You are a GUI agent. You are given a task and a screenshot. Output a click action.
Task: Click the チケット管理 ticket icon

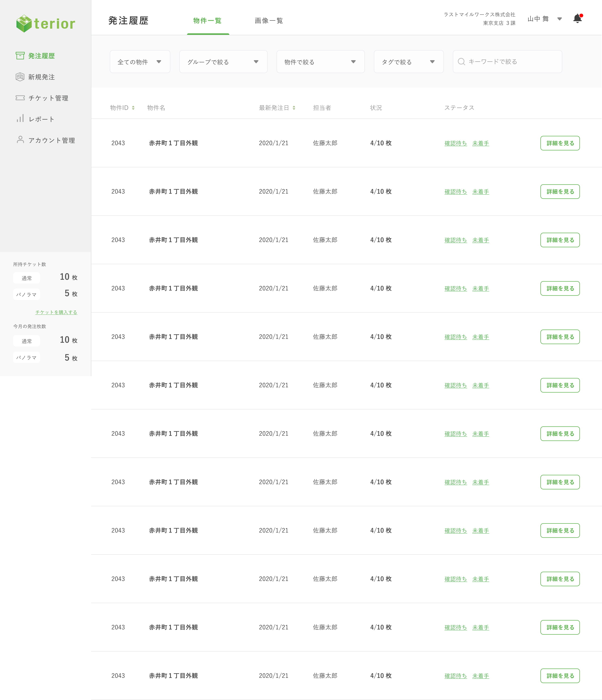pyautogui.click(x=20, y=98)
